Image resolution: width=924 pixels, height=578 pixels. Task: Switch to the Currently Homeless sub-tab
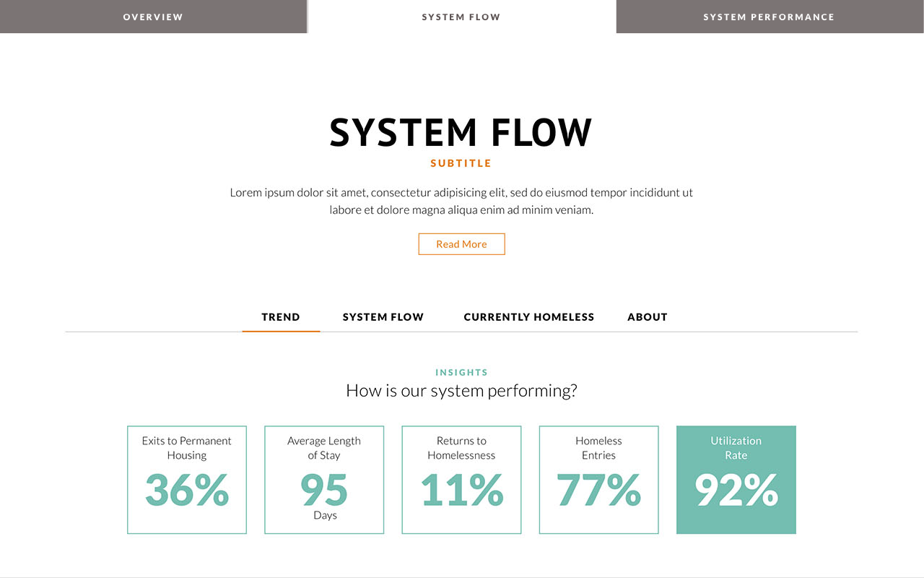[x=528, y=317]
